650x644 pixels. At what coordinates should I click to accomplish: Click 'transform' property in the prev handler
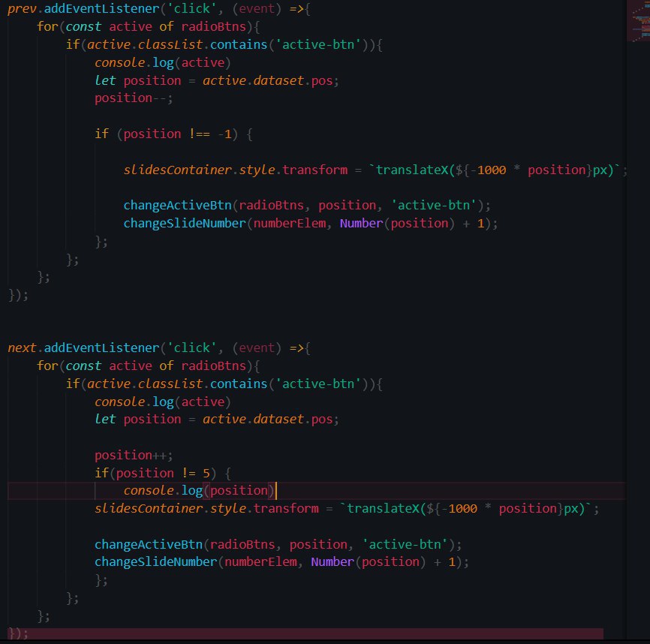[x=314, y=170]
